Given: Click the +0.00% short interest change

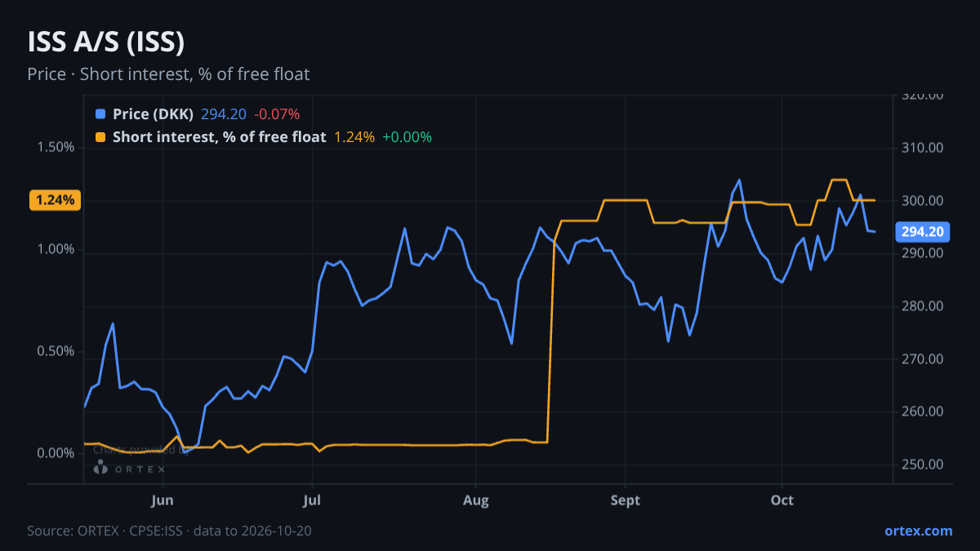Looking at the screenshot, I should click(x=407, y=137).
